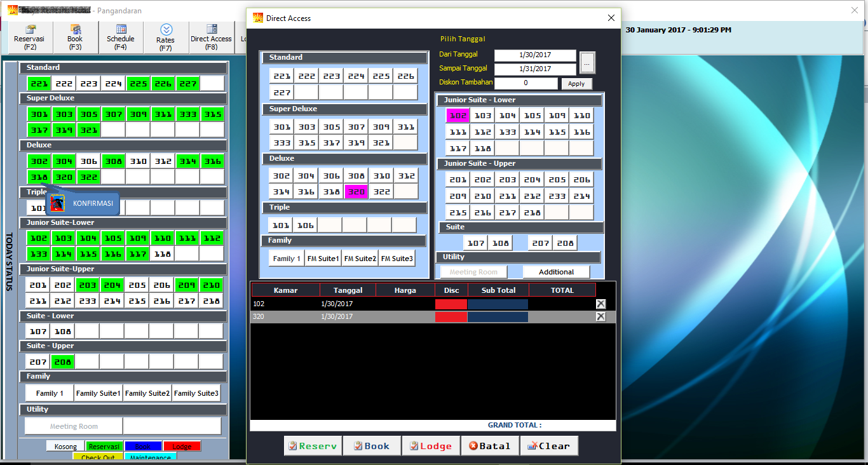Click the red Lodge legend swatch
The height and width of the screenshot is (465, 868).
pos(182,447)
